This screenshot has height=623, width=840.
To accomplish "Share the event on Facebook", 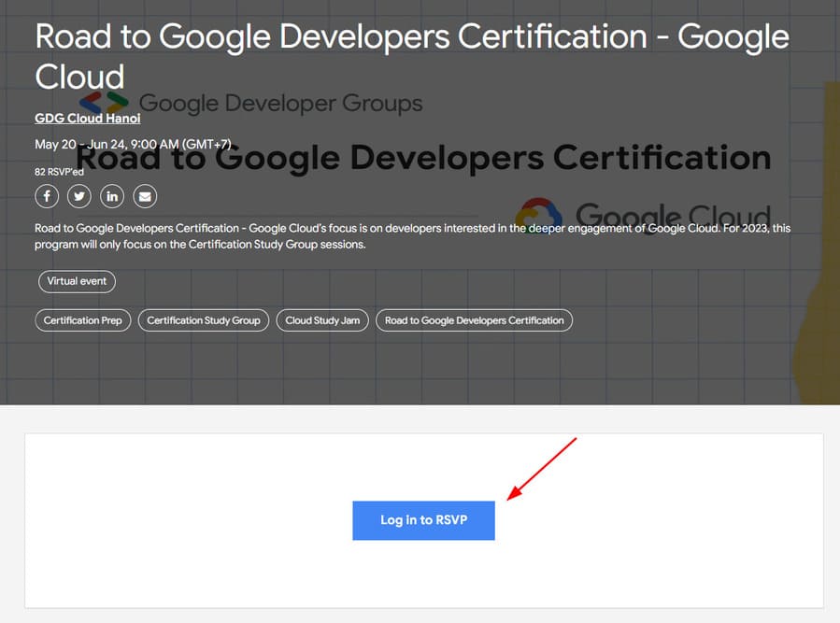I will point(47,196).
